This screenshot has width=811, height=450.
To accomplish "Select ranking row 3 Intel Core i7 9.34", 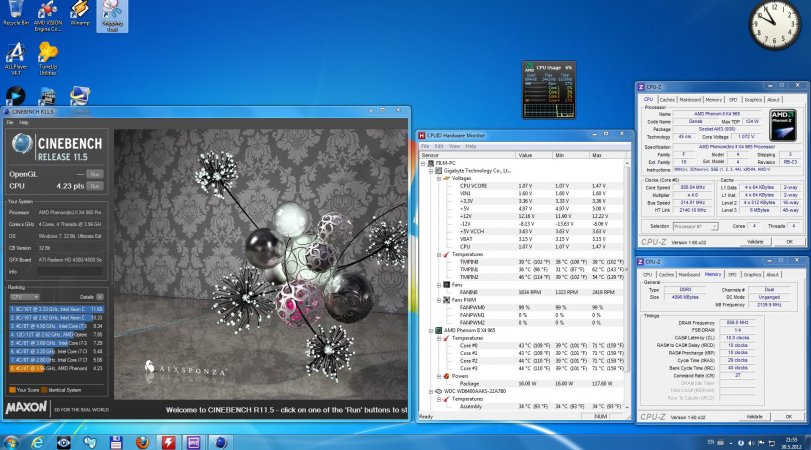I will [56, 326].
